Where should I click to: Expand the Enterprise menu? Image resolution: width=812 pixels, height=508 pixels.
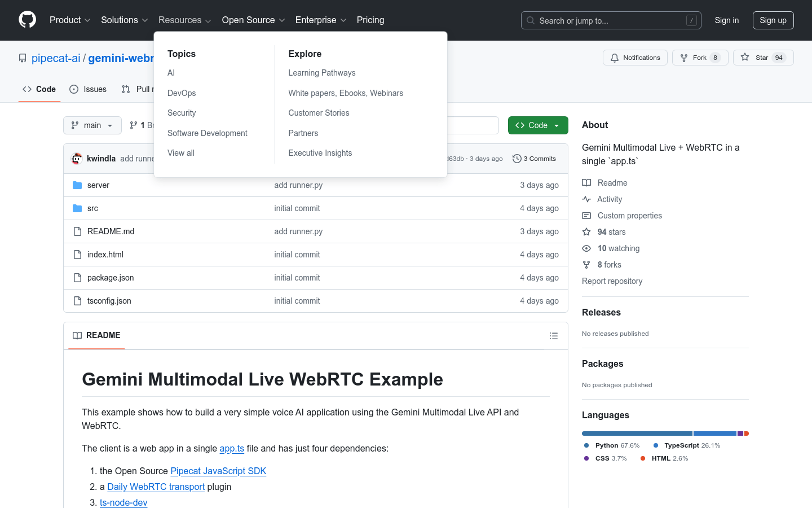pyautogui.click(x=321, y=20)
